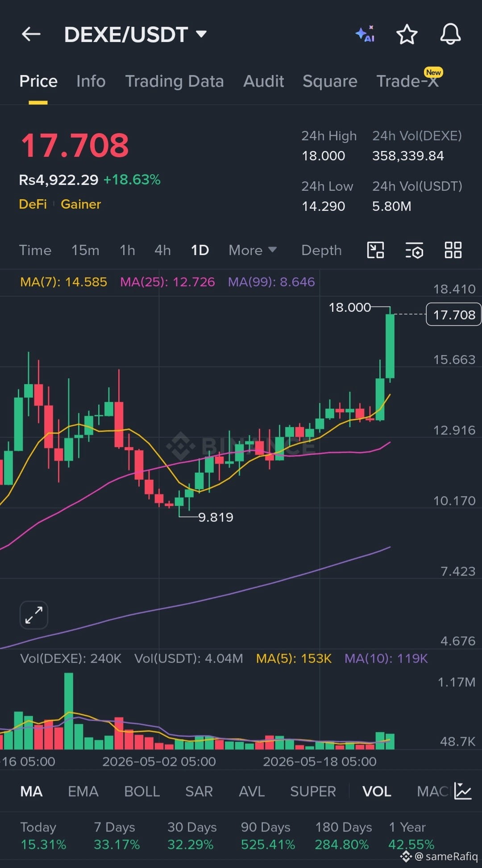Tap the 17.708 price label on axis
The width and height of the screenshot is (482, 868).
[x=454, y=314]
